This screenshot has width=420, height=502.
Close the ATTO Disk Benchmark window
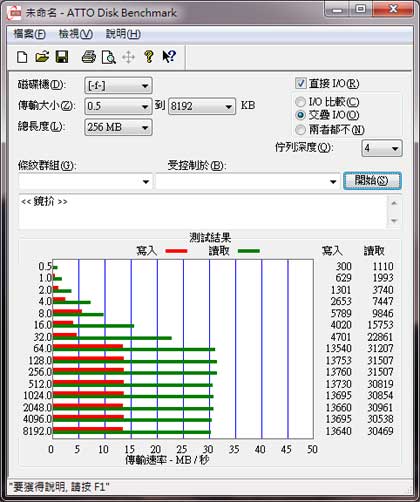(x=393, y=9)
